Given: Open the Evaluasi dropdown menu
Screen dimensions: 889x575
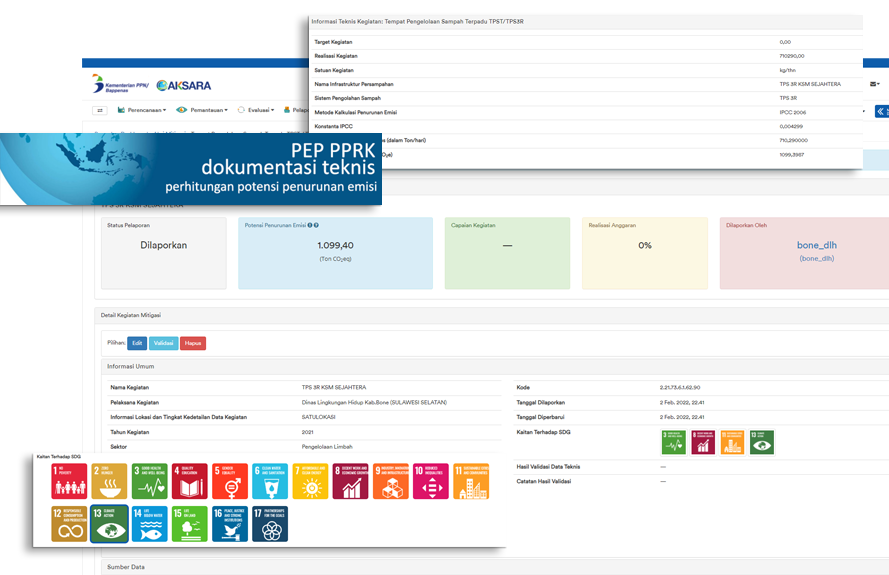Looking at the screenshot, I should point(258,110).
